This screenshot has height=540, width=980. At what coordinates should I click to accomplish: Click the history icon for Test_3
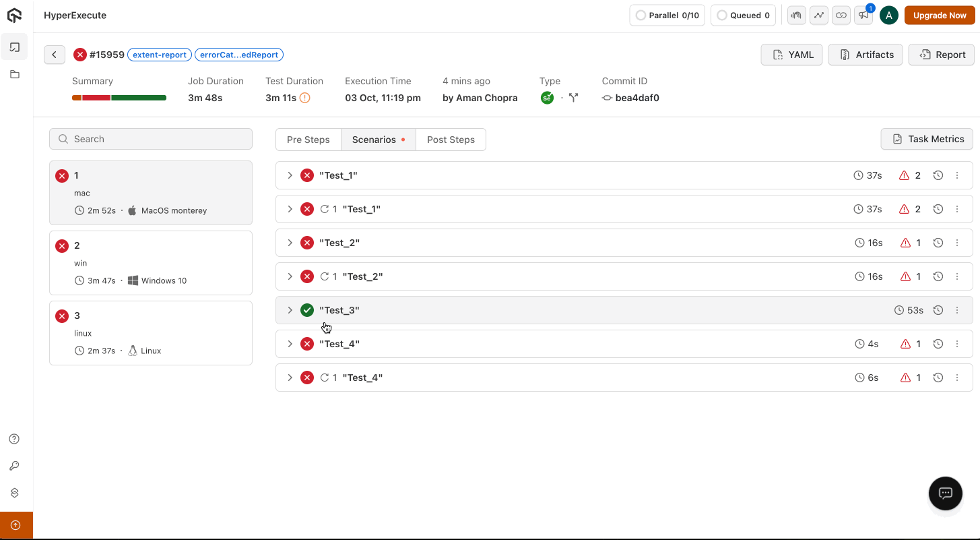pyautogui.click(x=938, y=310)
